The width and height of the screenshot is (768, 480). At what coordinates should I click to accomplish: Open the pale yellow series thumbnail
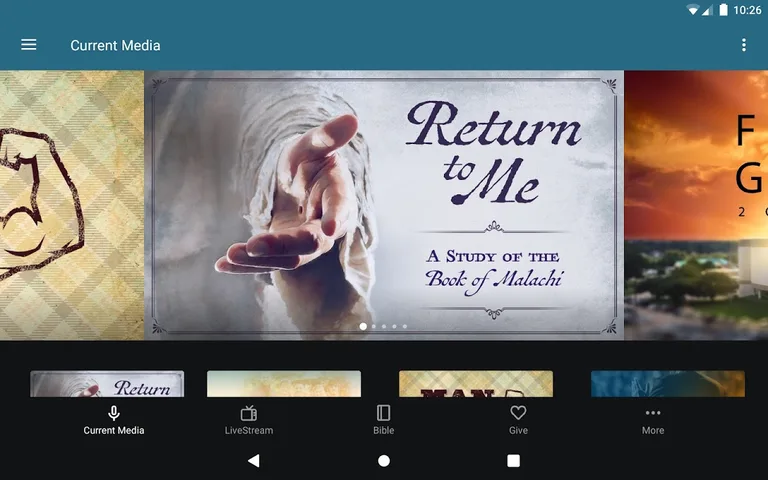(x=284, y=384)
